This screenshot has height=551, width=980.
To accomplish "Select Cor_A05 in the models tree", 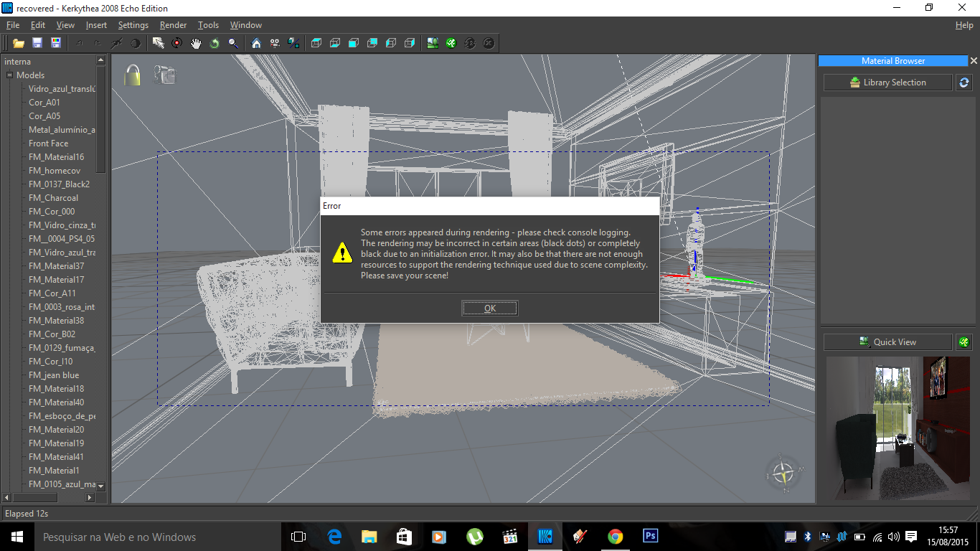I will coord(44,116).
